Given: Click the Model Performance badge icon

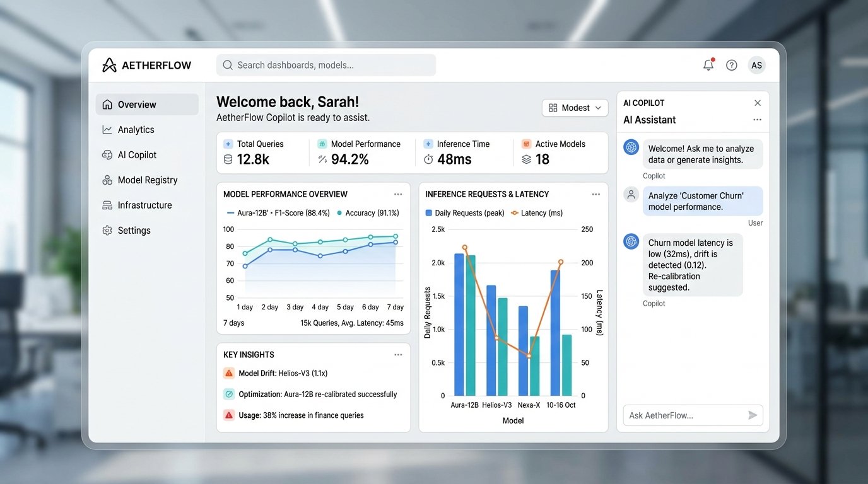Looking at the screenshot, I should click(322, 144).
